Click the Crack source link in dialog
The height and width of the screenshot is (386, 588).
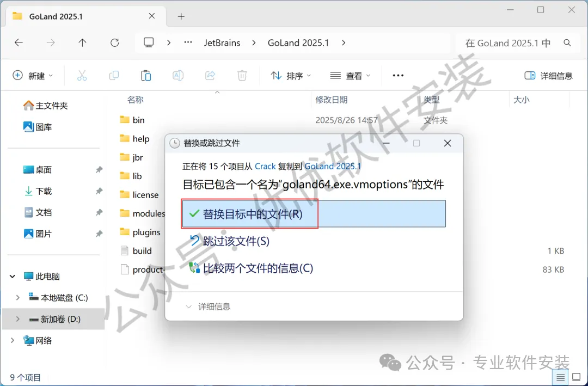(x=265, y=166)
